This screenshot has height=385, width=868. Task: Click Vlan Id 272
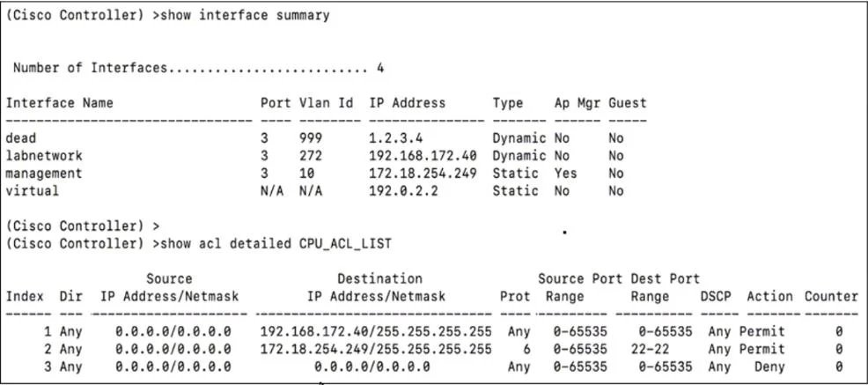click(x=311, y=156)
